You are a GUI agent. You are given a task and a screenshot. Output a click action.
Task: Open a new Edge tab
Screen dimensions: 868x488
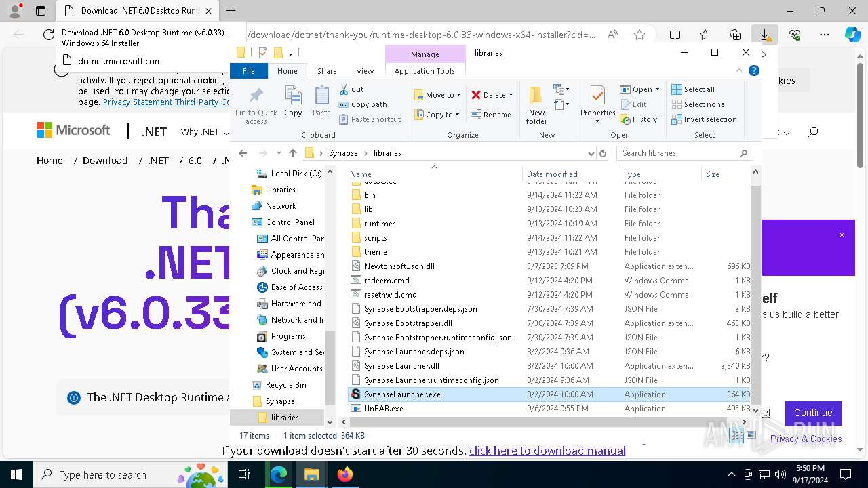(231, 11)
